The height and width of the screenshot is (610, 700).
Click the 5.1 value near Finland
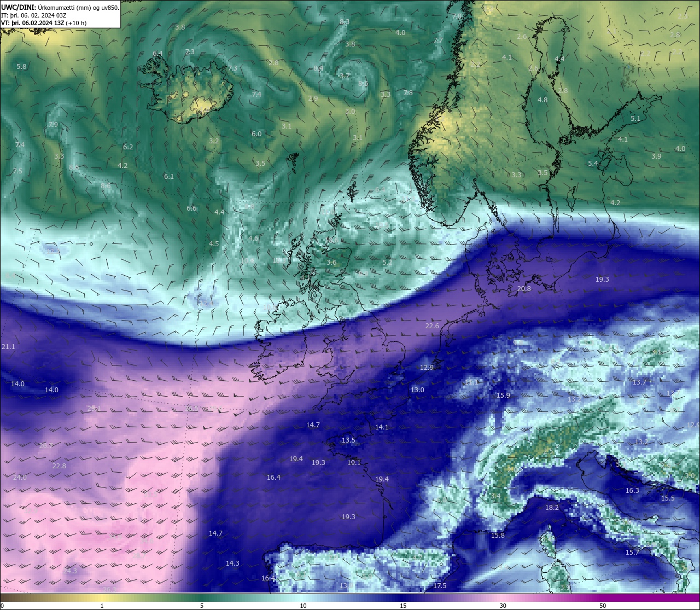[635, 118]
